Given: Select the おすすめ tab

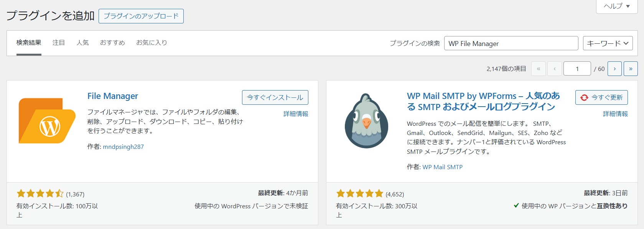Looking at the screenshot, I should (112, 43).
